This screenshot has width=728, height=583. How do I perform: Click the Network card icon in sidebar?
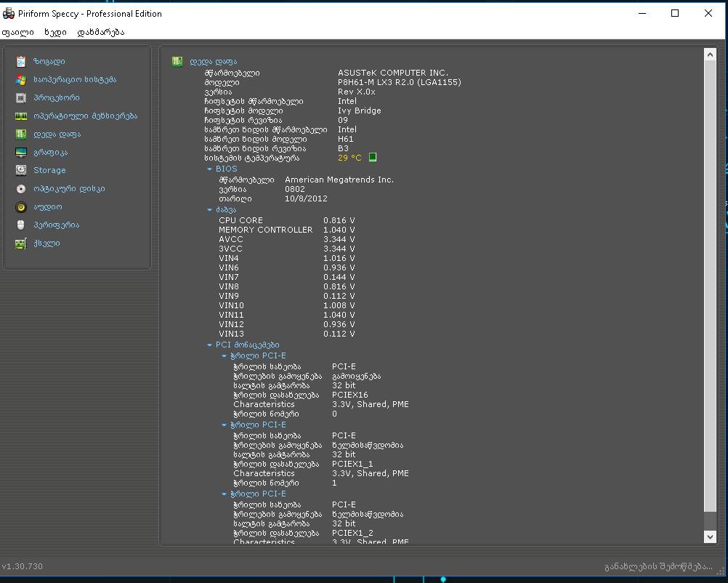21,244
